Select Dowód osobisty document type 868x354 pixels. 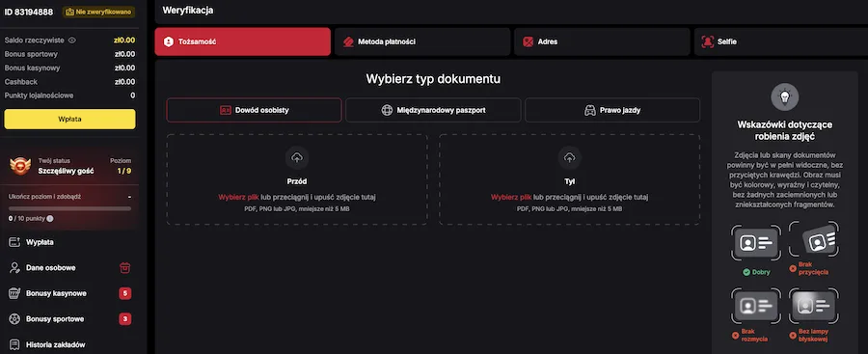[254, 110]
